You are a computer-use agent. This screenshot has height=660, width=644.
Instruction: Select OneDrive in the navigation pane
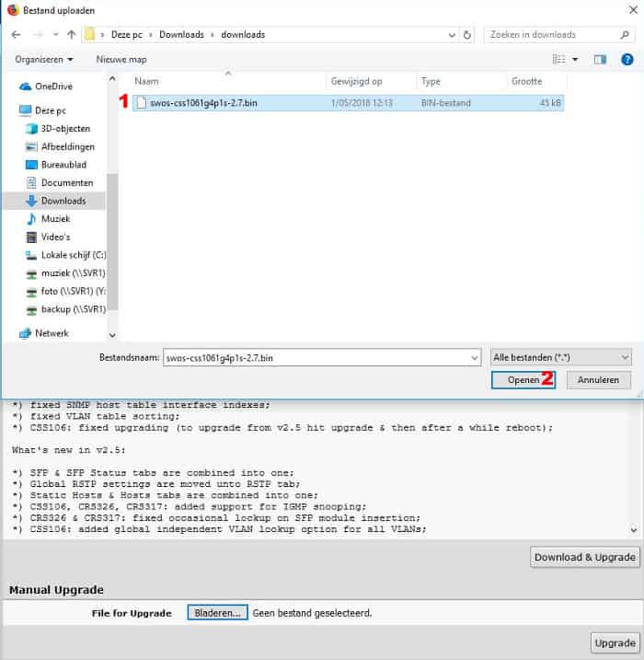pyautogui.click(x=46, y=87)
